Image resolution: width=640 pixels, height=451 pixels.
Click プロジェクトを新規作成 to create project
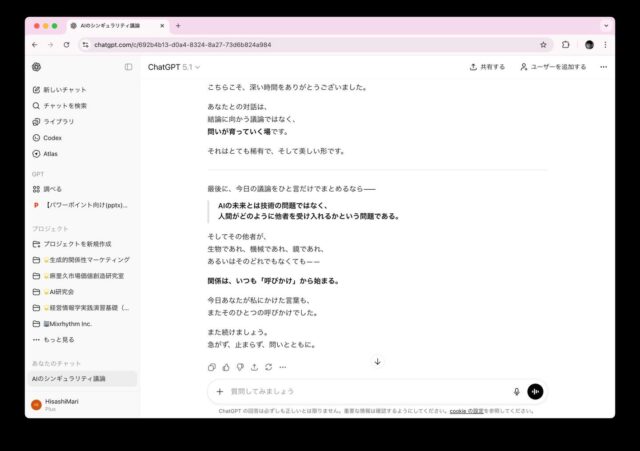(x=72, y=244)
